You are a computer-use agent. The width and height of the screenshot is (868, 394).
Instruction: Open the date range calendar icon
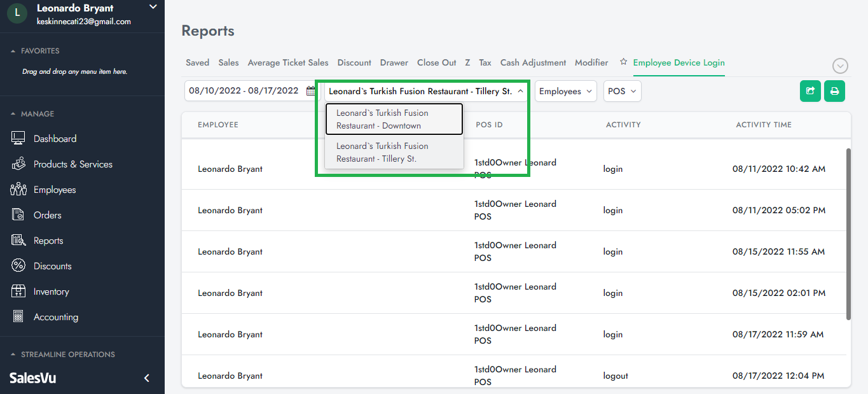310,91
